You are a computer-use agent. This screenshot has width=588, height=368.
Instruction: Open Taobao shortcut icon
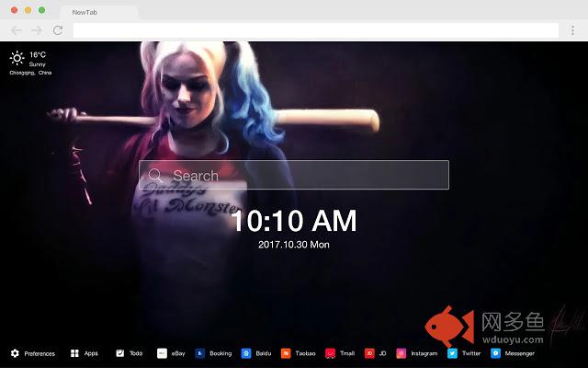[x=287, y=353]
